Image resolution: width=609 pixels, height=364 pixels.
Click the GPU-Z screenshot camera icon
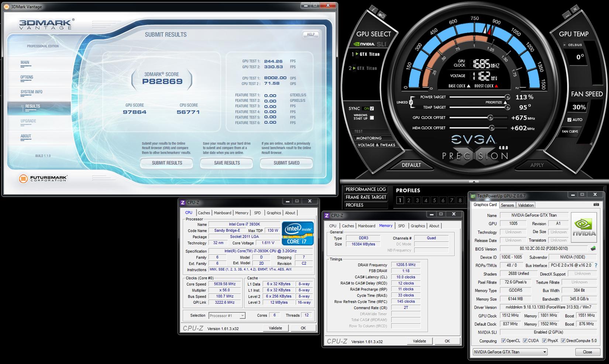coord(596,205)
